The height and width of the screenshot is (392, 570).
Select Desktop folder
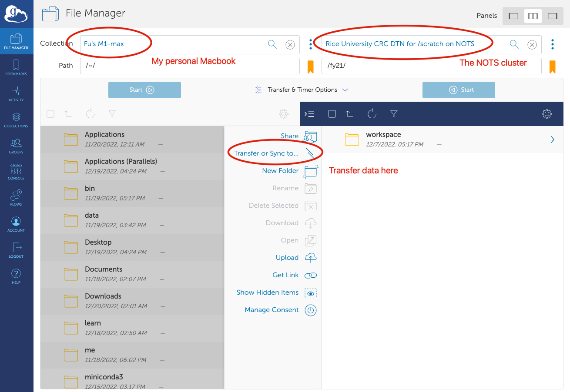coord(132,247)
